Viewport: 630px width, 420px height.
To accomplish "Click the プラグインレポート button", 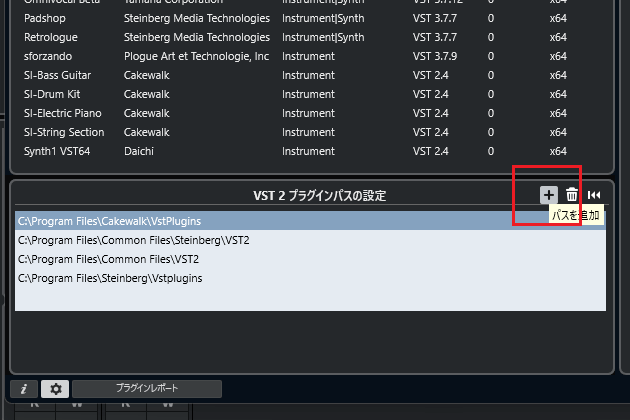I will click(146, 388).
